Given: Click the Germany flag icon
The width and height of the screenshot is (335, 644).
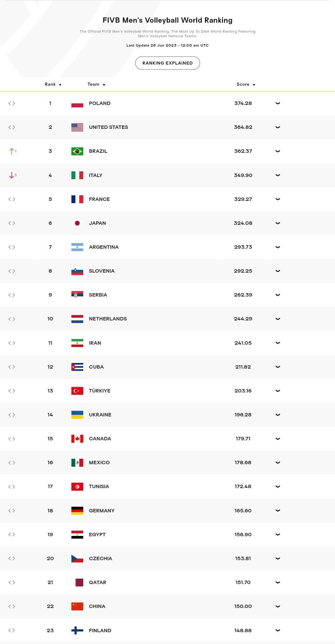Looking at the screenshot, I should [x=77, y=510].
